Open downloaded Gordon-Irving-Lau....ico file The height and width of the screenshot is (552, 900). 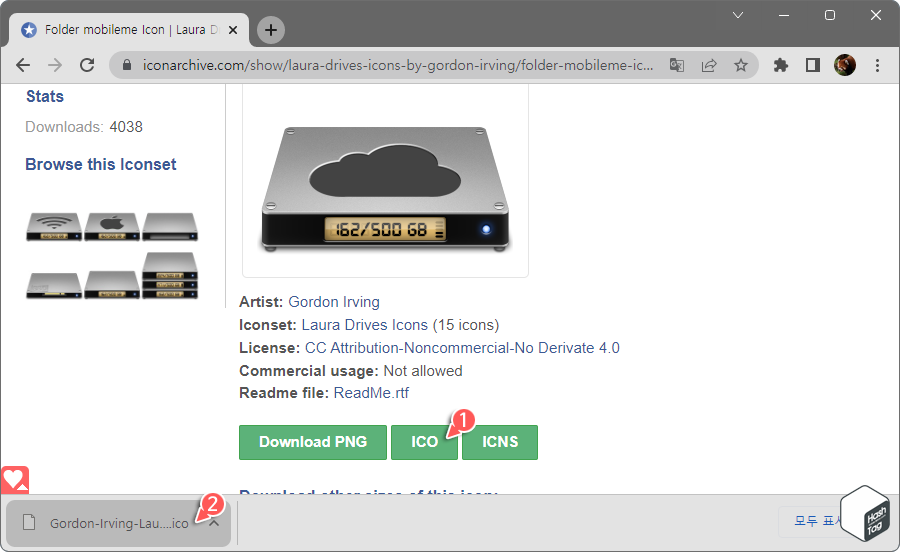click(x=118, y=523)
